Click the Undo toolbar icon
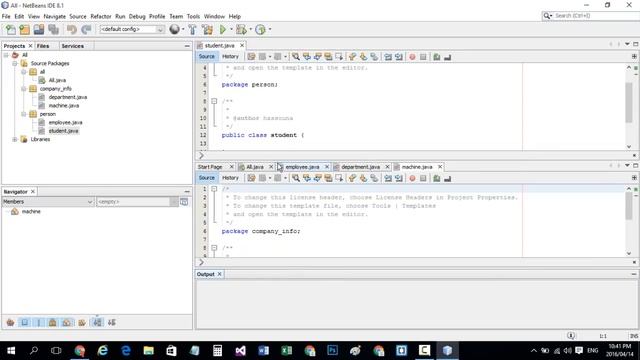640x360 pixels. pos(72,29)
